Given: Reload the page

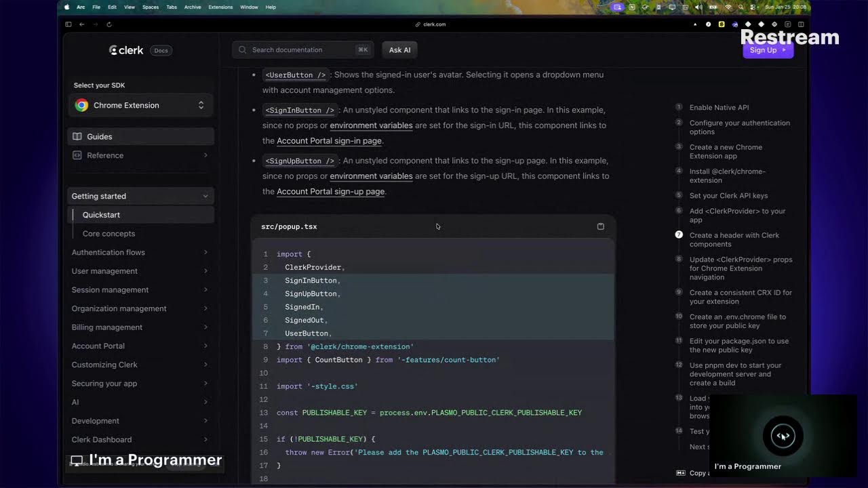Looking at the screenshot, I should [x=108, y=24].
